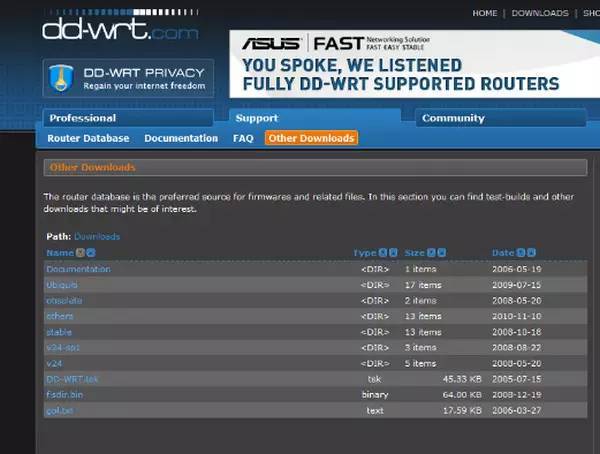
Task: Click the '17 items' size cell
Action: 423,285
